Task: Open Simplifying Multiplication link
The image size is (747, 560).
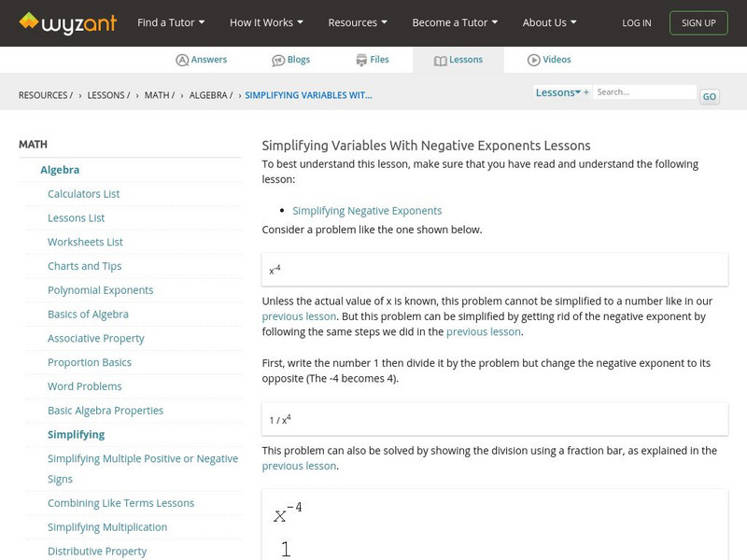Action: pos(107,527)
